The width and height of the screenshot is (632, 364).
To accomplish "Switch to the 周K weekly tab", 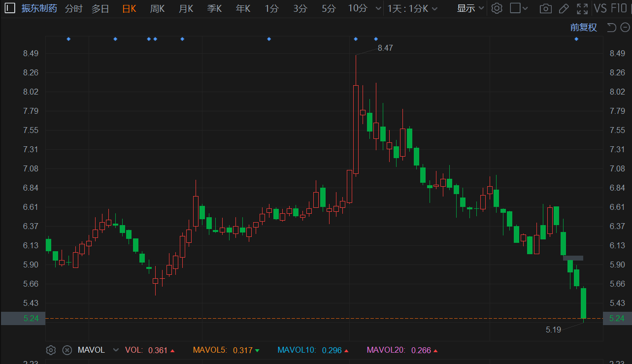I will [x=157, y=8].
